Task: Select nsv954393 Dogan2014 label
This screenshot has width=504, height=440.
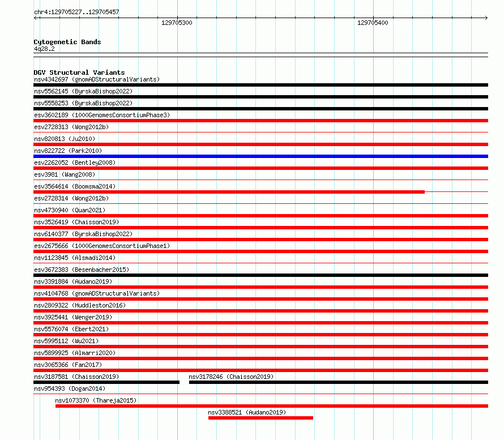Action: [x=70, y=388]
